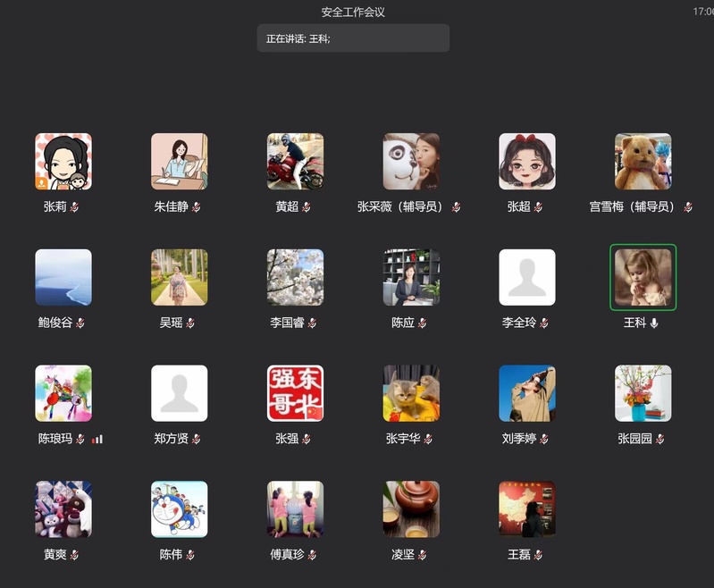Click the muted mic icon beside 凌坚
Viewport: 714px width, 588px height.
click(423, 556)
